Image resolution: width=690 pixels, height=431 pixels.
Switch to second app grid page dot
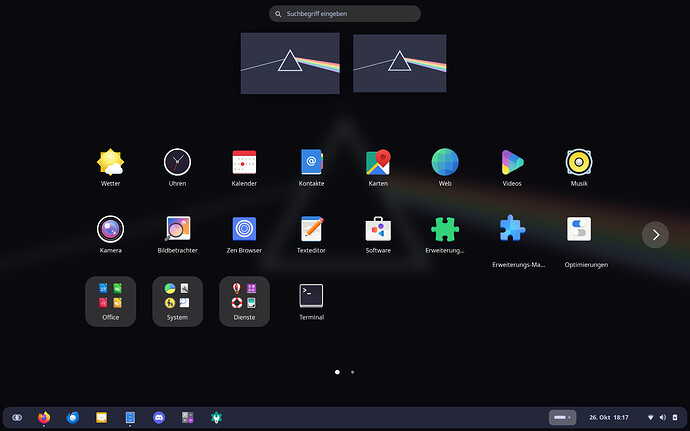[352, 371]
